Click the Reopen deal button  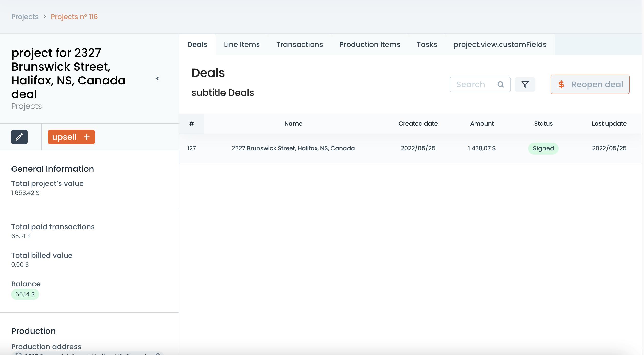pos(590,84)
